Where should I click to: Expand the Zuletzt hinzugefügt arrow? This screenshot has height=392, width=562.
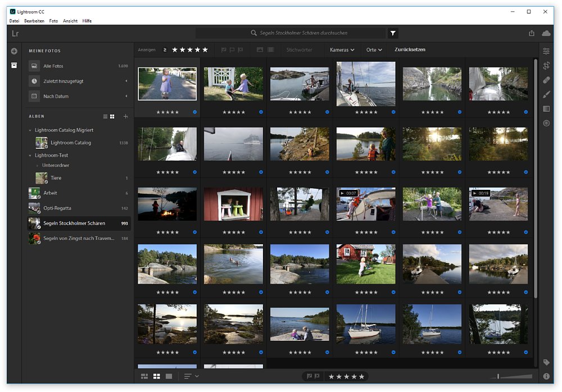(x=126, y=81)
